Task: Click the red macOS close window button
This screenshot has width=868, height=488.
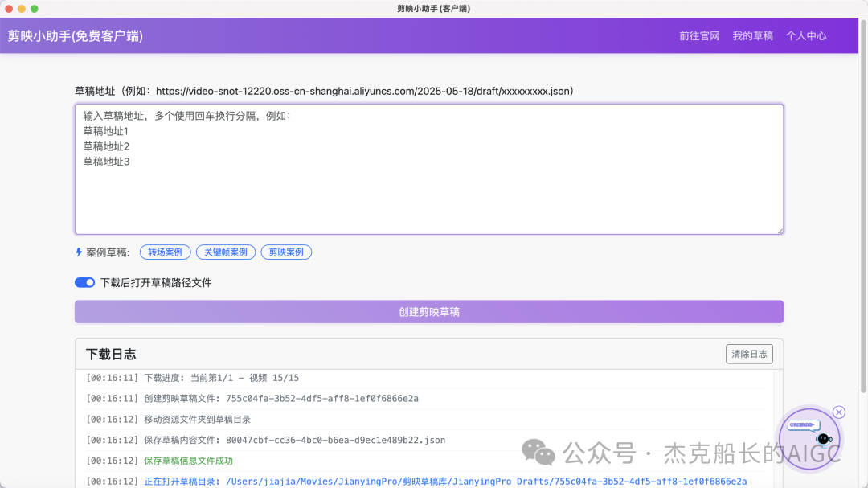Action: [9, 9]
